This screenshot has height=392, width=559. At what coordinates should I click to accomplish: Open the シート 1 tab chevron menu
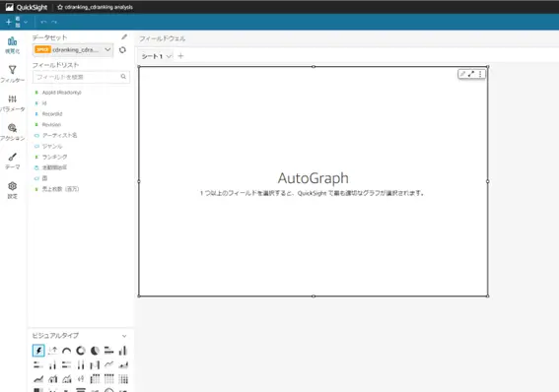pyautogui.click(x=169, y=56)
